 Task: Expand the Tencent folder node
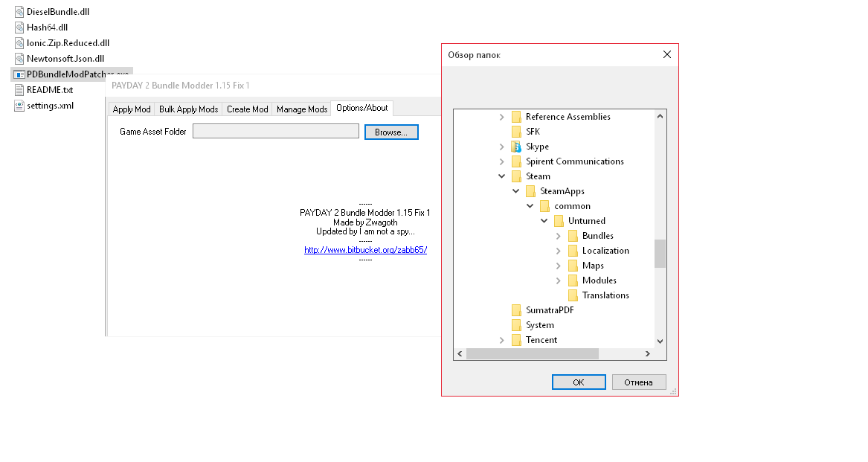click(x=501, y=340)
